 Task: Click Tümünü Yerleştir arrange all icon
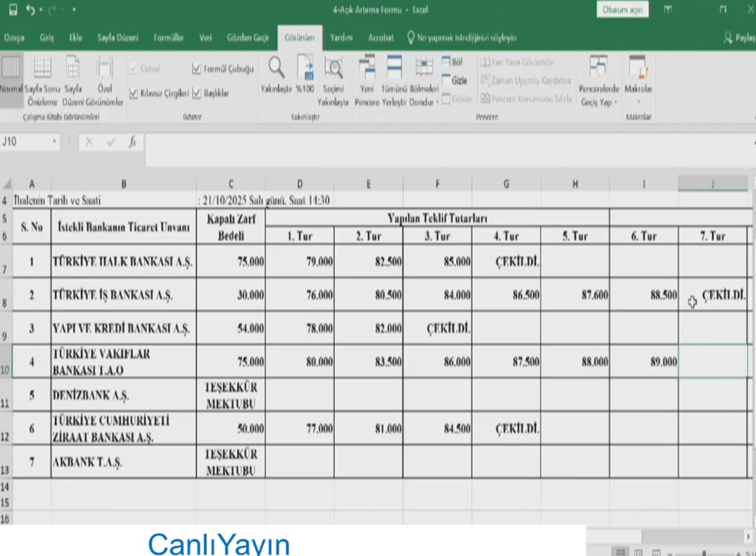(x=394, y=79)
